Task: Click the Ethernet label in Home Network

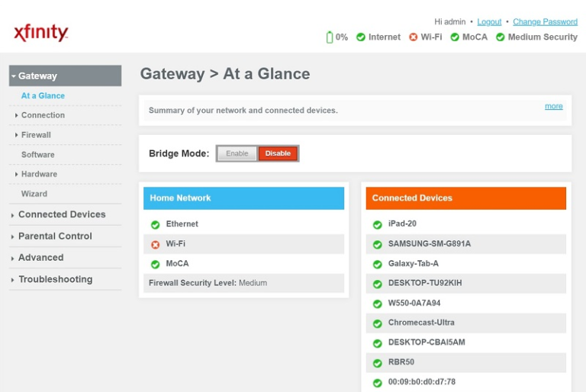Action: 182,224
